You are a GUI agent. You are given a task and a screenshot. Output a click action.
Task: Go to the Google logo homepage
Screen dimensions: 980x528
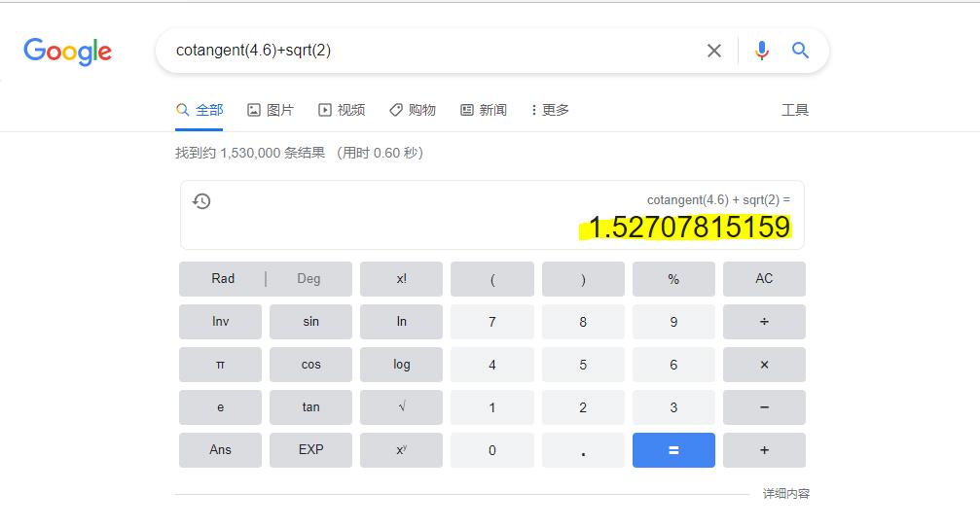(68, 52)
